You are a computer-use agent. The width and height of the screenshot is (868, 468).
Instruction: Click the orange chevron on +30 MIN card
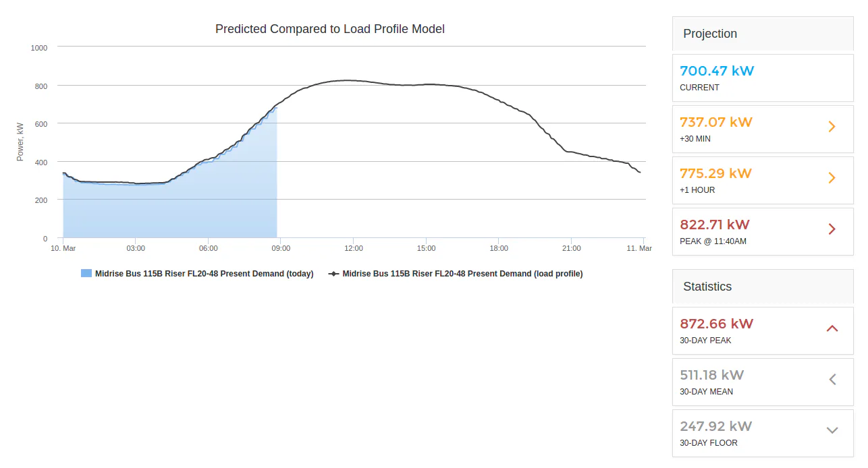832,126
